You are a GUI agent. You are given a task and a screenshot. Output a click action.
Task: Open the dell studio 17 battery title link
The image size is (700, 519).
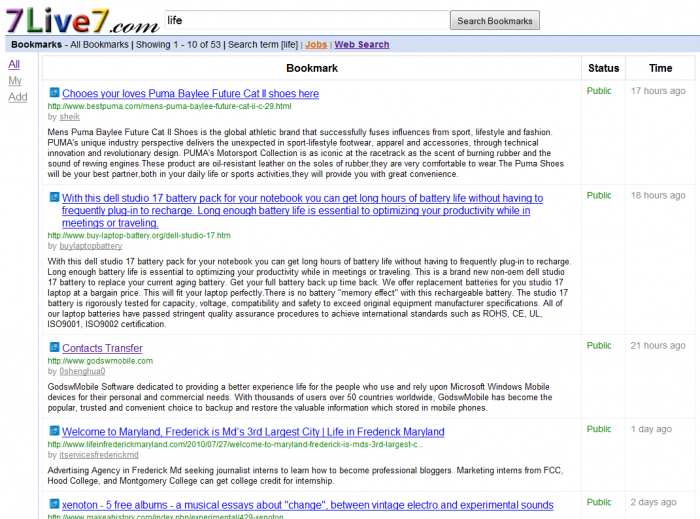click(302, 210)
